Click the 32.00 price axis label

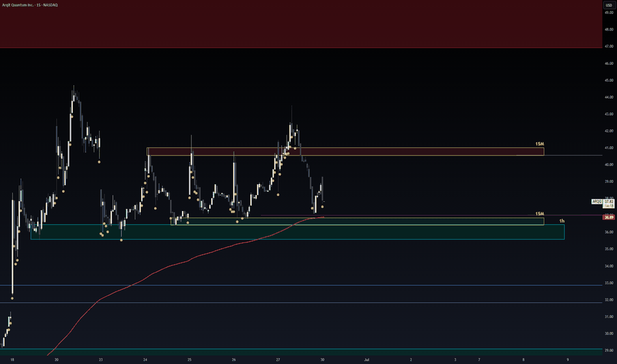point(609,300)
